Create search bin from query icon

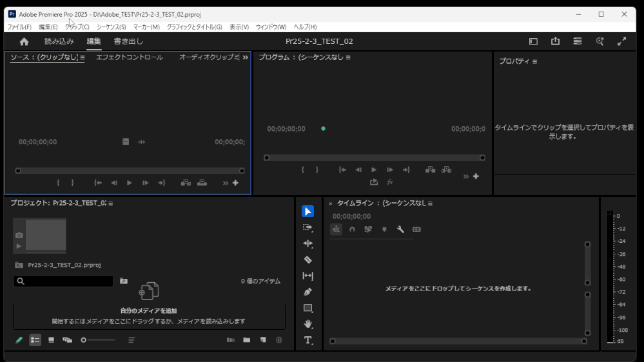pyautogui.click(x=124, y=281)
